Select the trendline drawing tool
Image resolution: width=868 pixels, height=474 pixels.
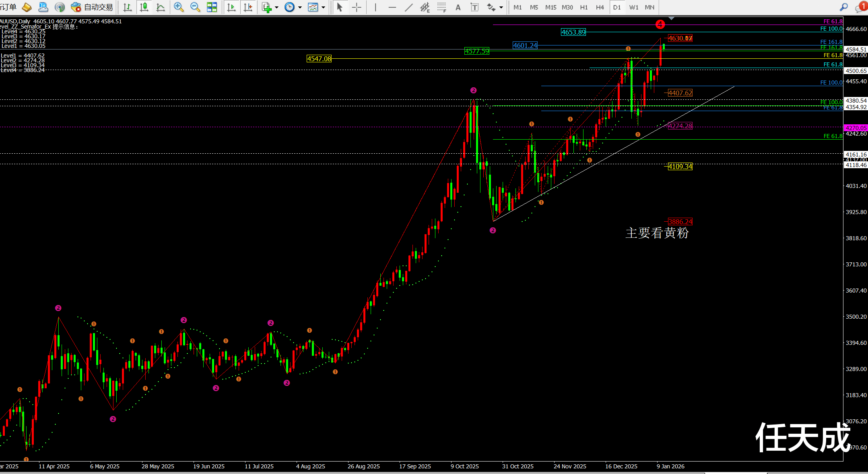click(x=408, y=7)
